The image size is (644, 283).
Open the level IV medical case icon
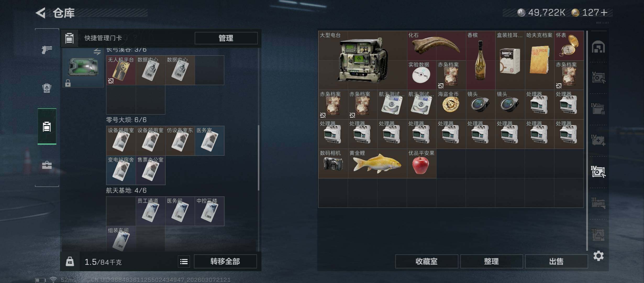pyautogui.click(x=598, y=140)
